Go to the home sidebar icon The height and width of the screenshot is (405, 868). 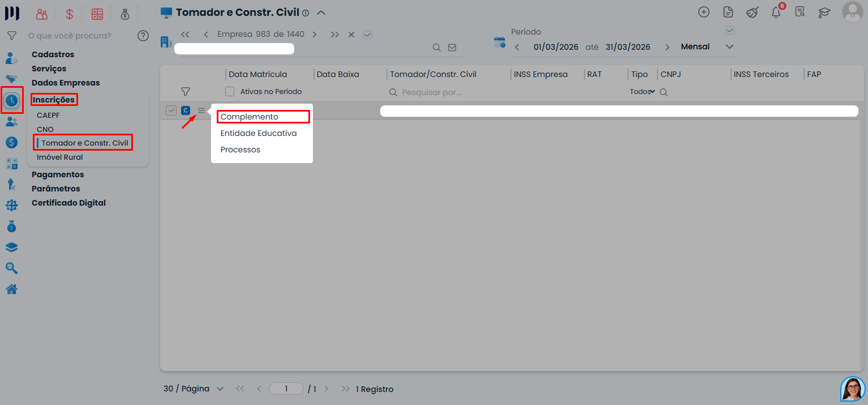coord(11,289)
